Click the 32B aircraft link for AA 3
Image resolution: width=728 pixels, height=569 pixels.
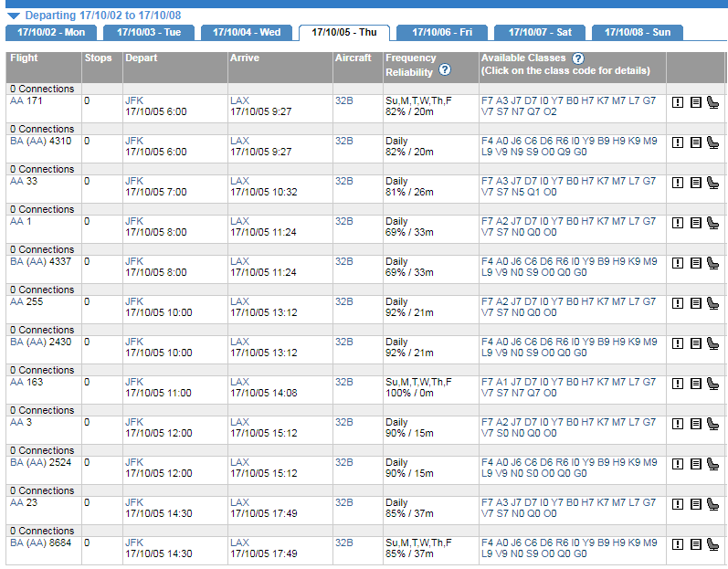pos(343,422)
